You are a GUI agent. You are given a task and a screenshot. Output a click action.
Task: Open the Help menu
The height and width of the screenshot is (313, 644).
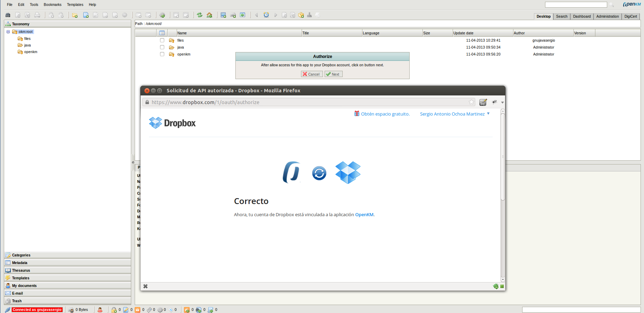point(92,5)
